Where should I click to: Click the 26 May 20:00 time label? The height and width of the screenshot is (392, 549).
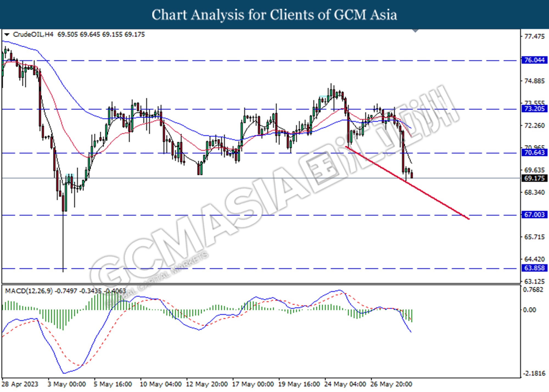pyautogui.click(x=391, y=384)
